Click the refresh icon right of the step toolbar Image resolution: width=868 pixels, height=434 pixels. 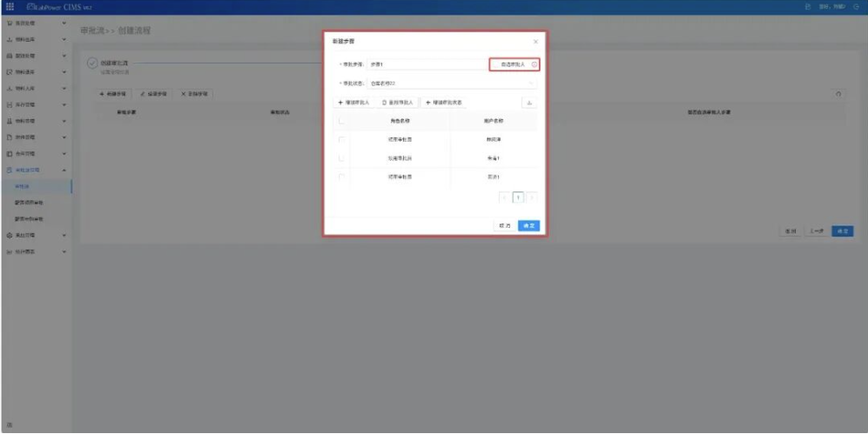coord(838,94)
